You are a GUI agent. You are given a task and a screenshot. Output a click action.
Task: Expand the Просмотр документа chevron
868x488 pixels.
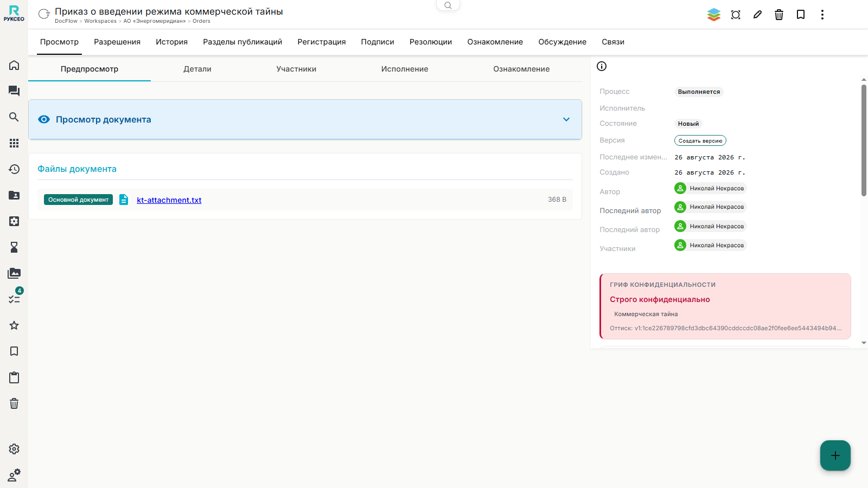pyautogui.click(x=566, y=119)
